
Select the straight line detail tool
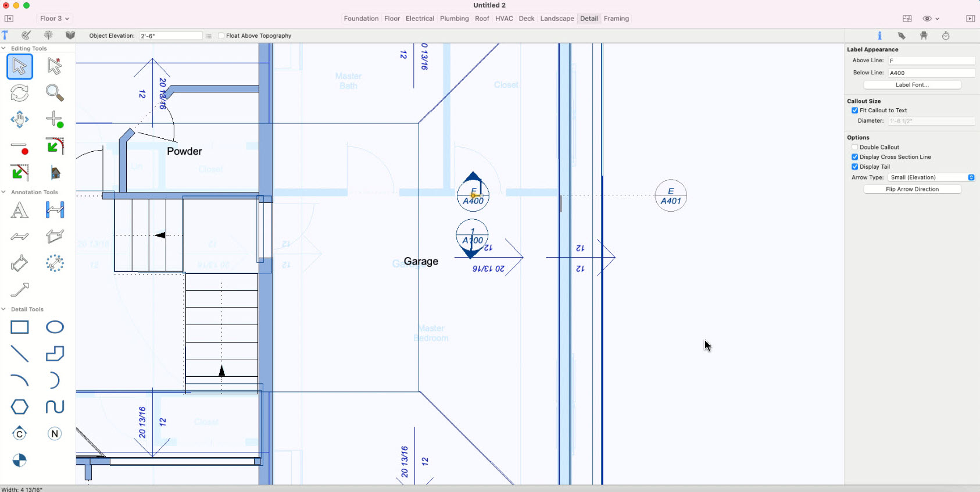click(x=20, y=354)
